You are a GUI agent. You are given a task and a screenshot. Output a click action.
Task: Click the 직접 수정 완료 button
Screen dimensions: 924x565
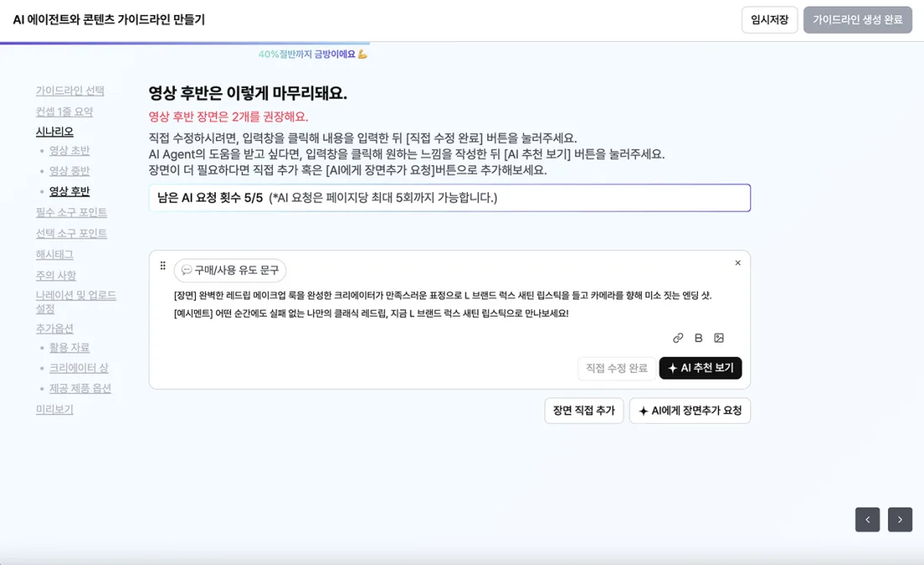(x=617, y=369)
